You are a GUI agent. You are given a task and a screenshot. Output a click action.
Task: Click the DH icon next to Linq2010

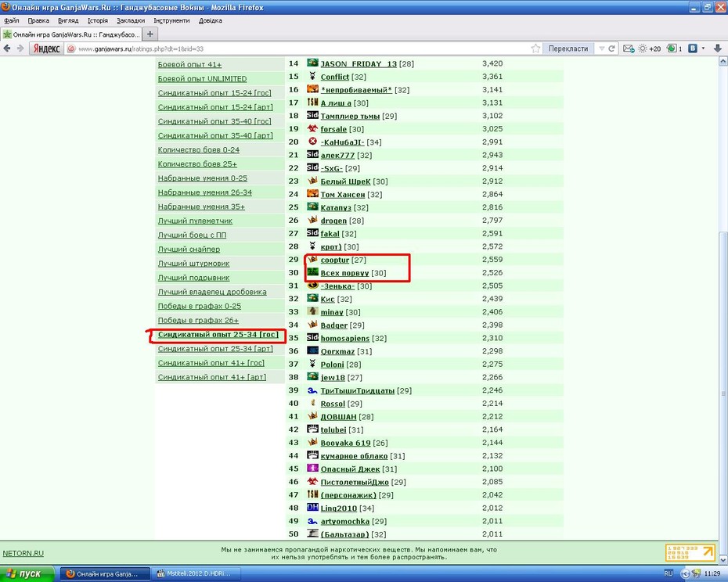pos(312,507)
